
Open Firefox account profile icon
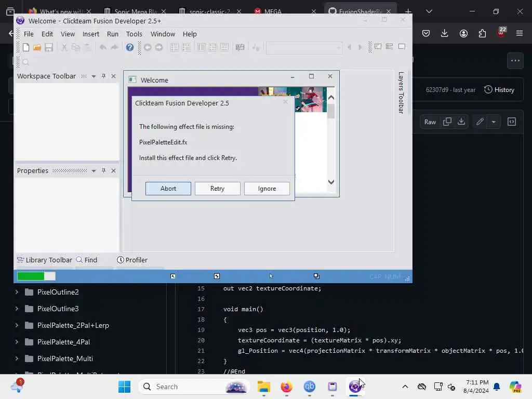point(463,33)
